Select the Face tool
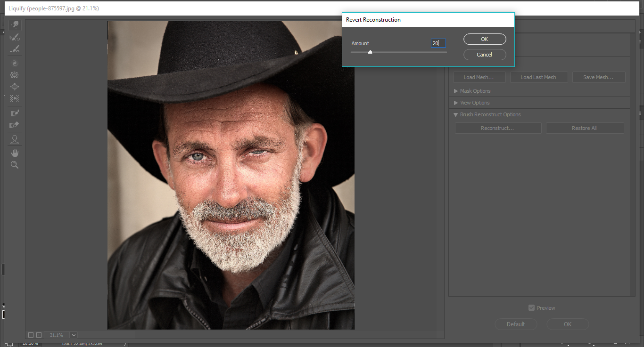 pyautogui.click(x=15, y=139)
